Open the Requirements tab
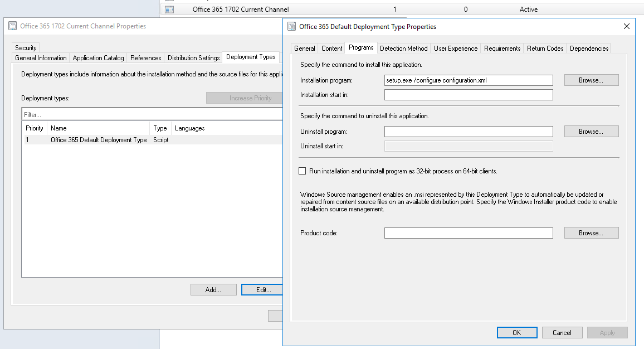644x349 pixels. point(502,49)
